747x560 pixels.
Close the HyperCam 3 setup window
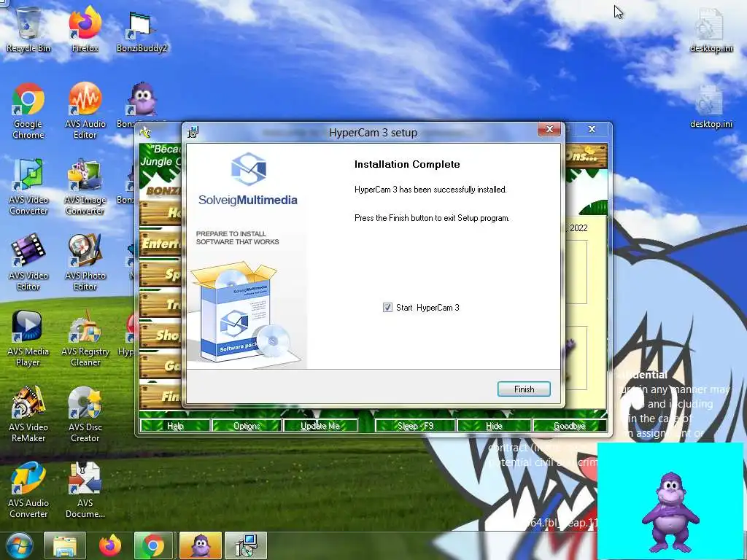549,129
